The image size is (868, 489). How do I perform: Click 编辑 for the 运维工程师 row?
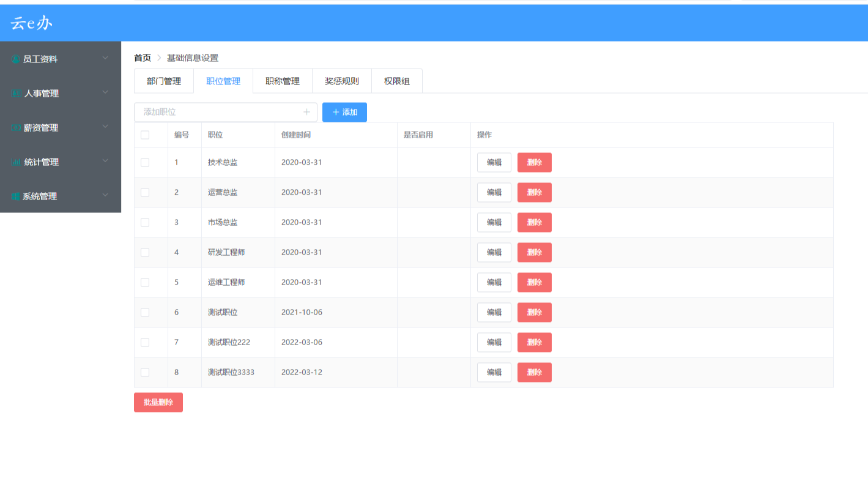(494, 282)
